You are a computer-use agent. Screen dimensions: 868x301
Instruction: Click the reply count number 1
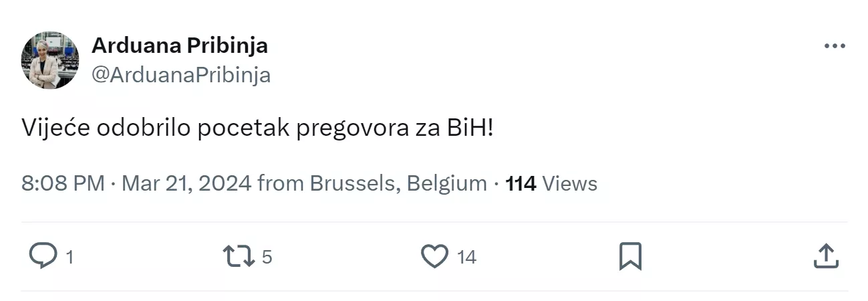click(x=69, y=257)
